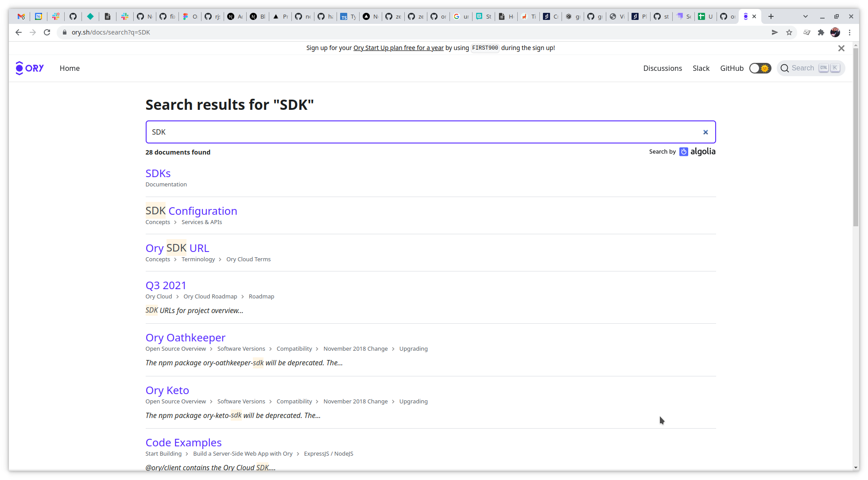
Task: Click the Algolia logo beside "Search by"
Action: [x=697, y=151]
